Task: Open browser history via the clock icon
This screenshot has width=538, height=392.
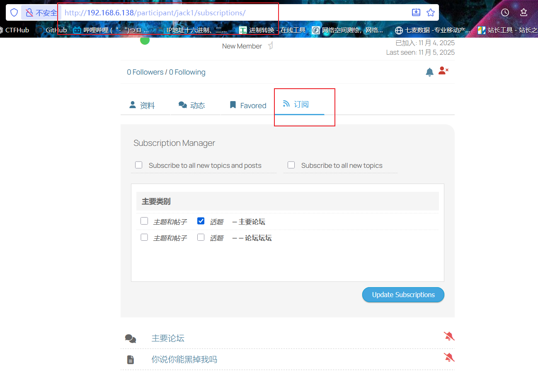Action: [x=505, y=12]
